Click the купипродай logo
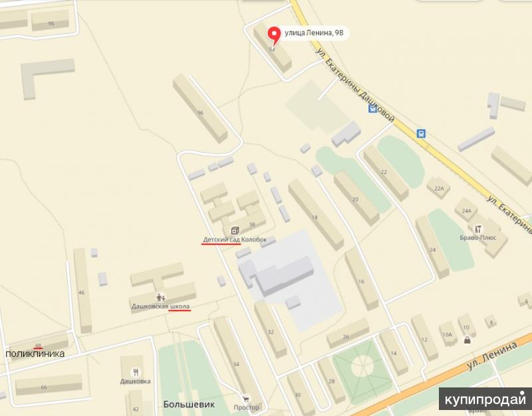This screenshot has width=532, height=416. click(x=485, y=399)
